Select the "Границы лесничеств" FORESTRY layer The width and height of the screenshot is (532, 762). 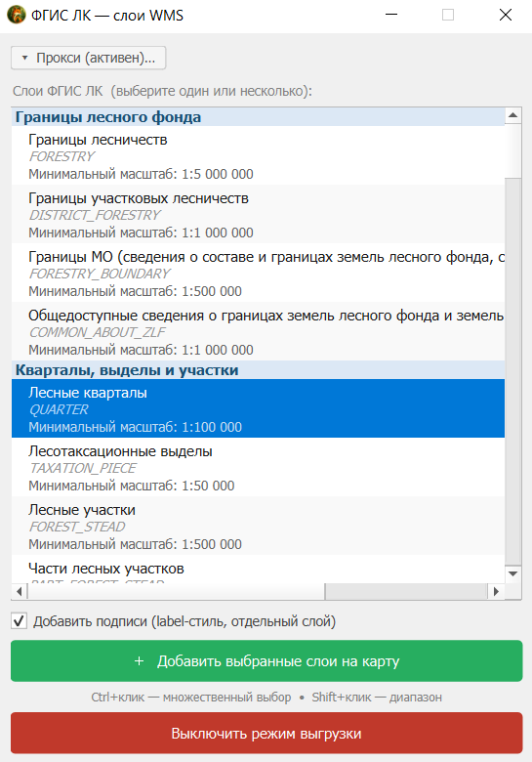259,155
